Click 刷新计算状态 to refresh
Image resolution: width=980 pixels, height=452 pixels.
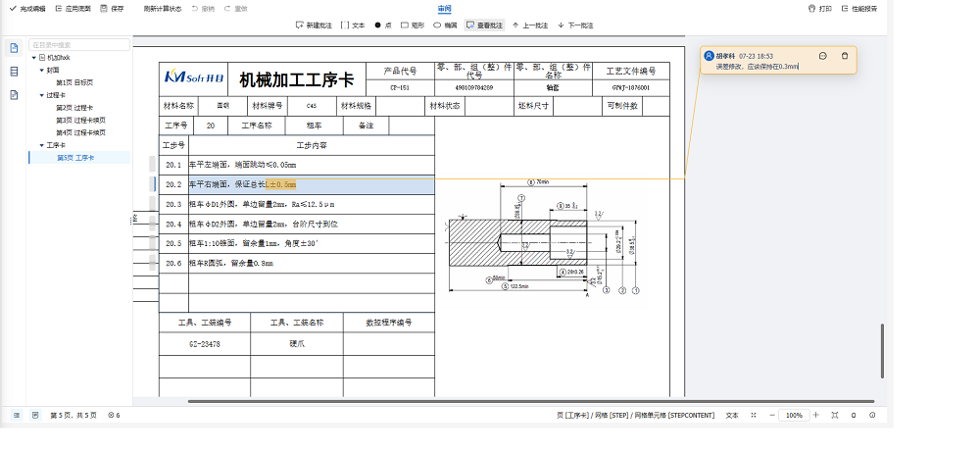(x=163, y=9)
